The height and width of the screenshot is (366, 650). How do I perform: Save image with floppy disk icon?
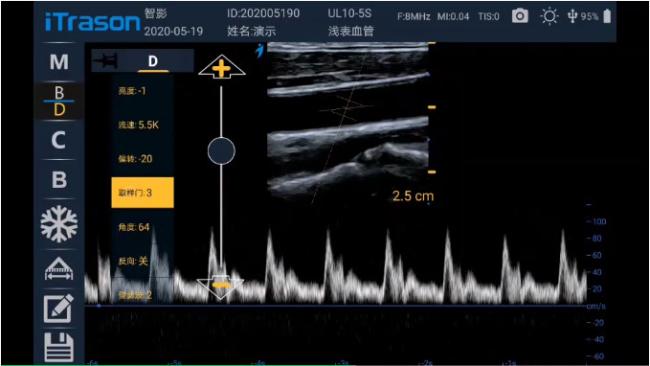click(x=59, y=347)
